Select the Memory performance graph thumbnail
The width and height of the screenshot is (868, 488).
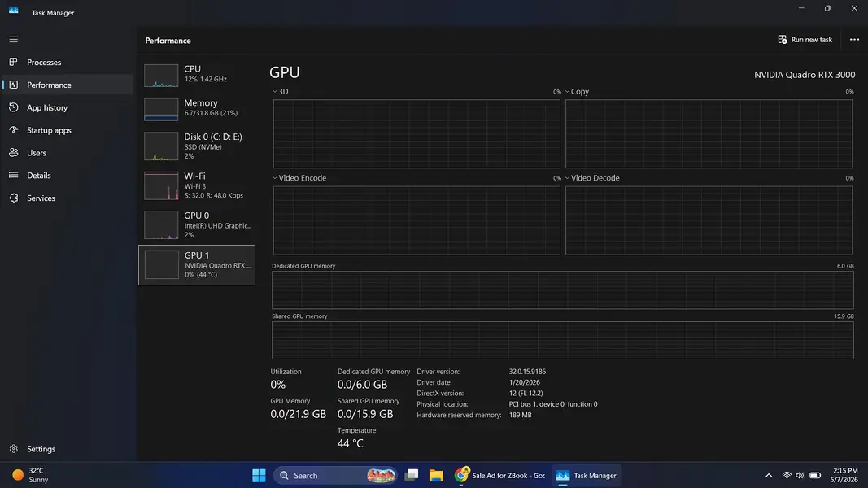click(x=161, y=110)
